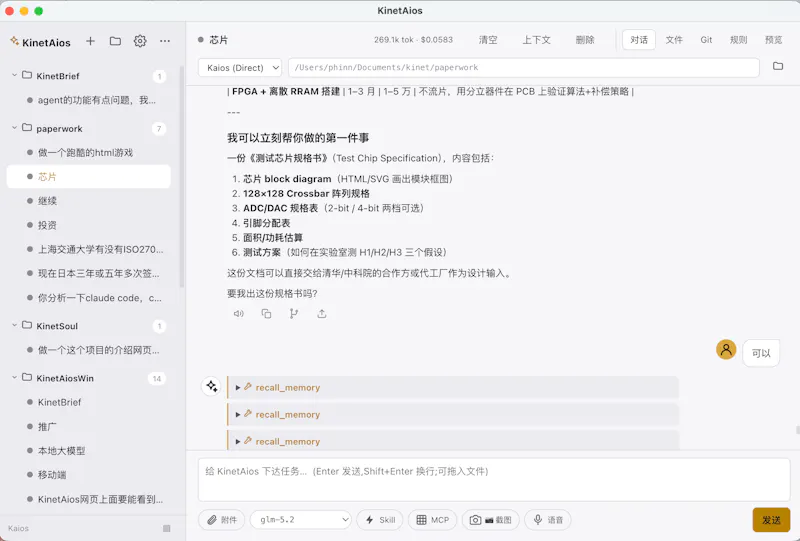The image size is (800, 541).
Task: Switch to the Git tab
Action: (x=706, y=40)
